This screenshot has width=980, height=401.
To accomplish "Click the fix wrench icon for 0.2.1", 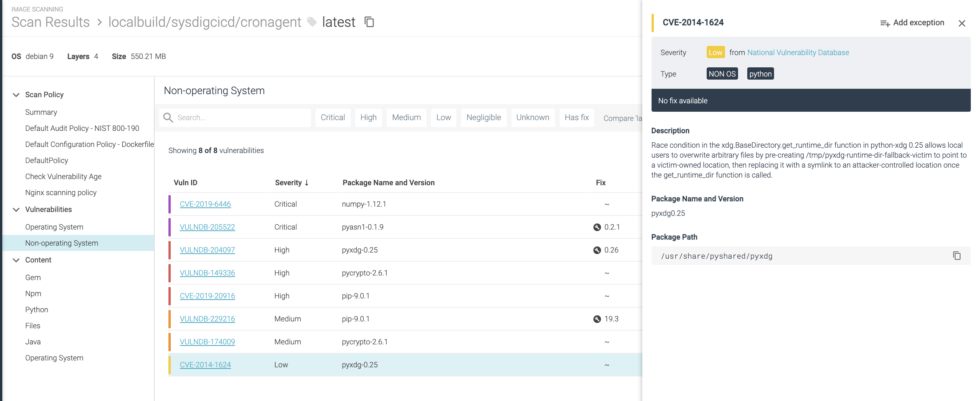I will pos(597,227).
